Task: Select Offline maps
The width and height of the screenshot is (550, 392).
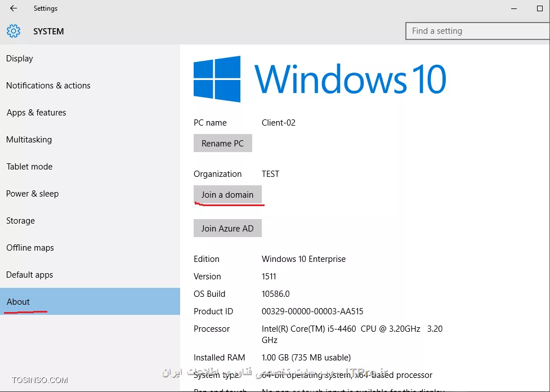Action: 90,247
